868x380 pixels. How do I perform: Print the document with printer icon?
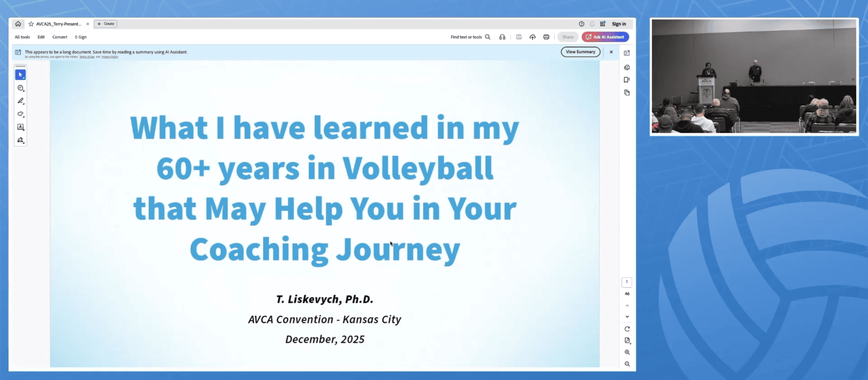(546, 37)
